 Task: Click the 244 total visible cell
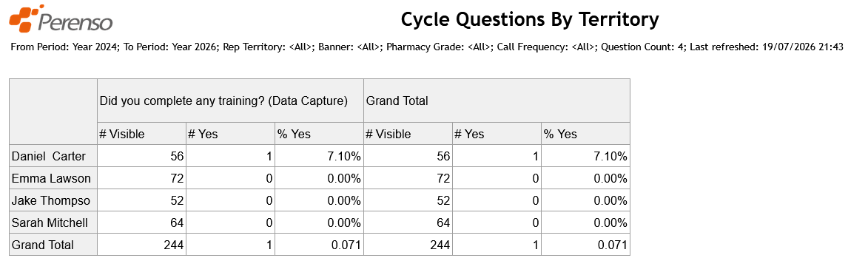tap(142, 245)
